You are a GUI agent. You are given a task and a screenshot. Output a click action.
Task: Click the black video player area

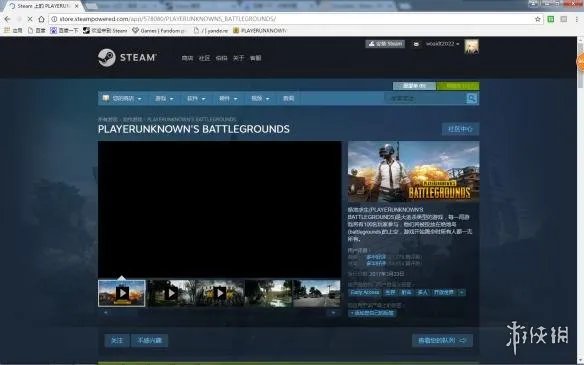(219, 209)
